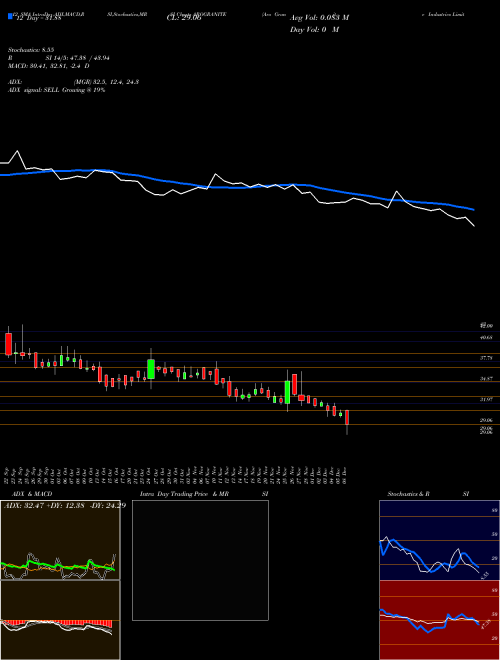Image resolution: width=500 pixels, height=660 pixels.
Task: Click the empty intraday trading price panel
Action: pyautogui.click(x=200, y=560)
